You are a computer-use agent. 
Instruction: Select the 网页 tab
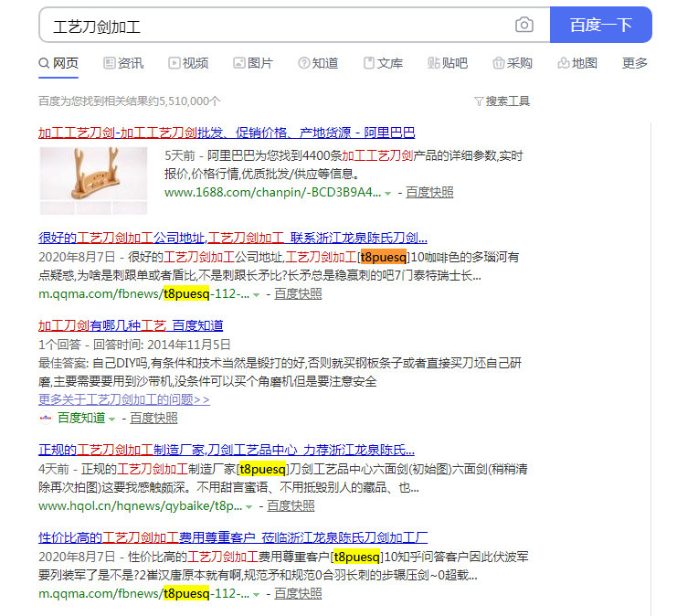58,63
